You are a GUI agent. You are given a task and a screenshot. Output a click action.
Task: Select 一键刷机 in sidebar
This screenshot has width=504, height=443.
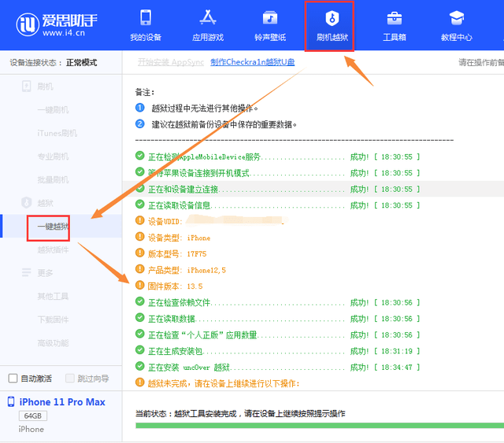point(53,110)
